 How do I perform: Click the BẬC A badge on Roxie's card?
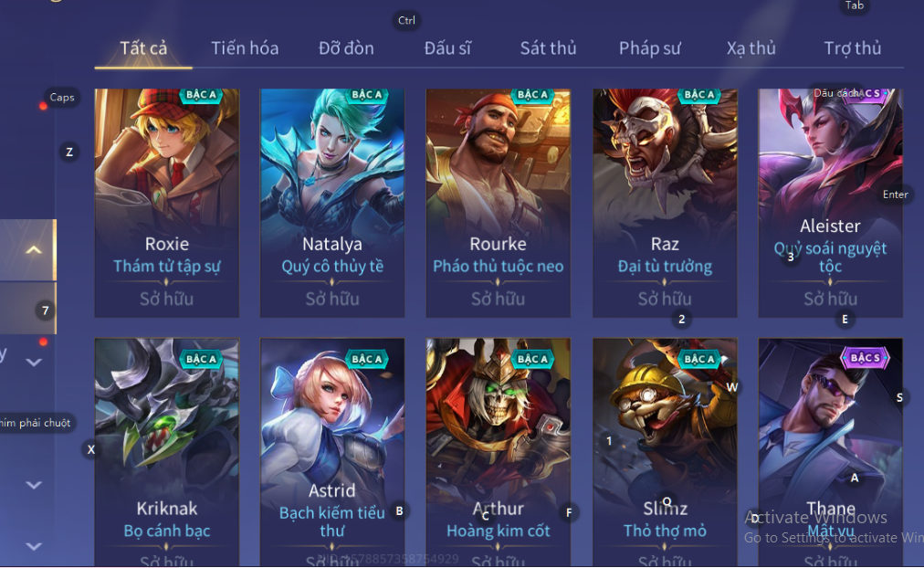[201, 95]
